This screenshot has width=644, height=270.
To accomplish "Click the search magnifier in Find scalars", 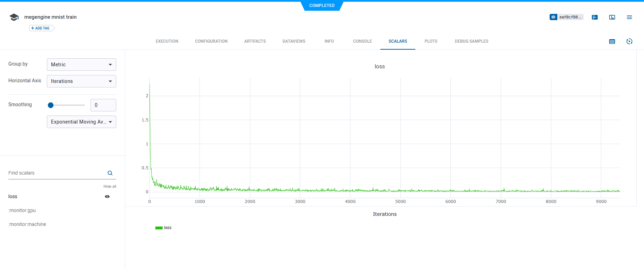I will click(x=110, y=173).
